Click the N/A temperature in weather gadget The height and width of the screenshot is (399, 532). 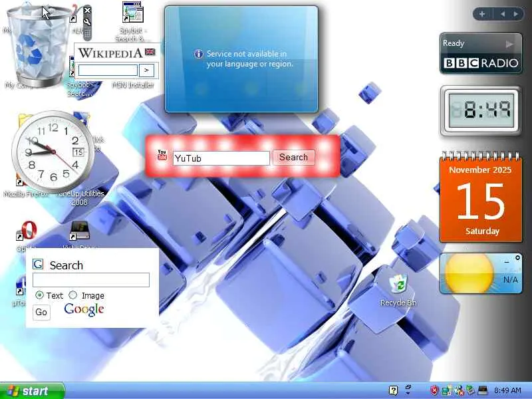tap(510, 280)
